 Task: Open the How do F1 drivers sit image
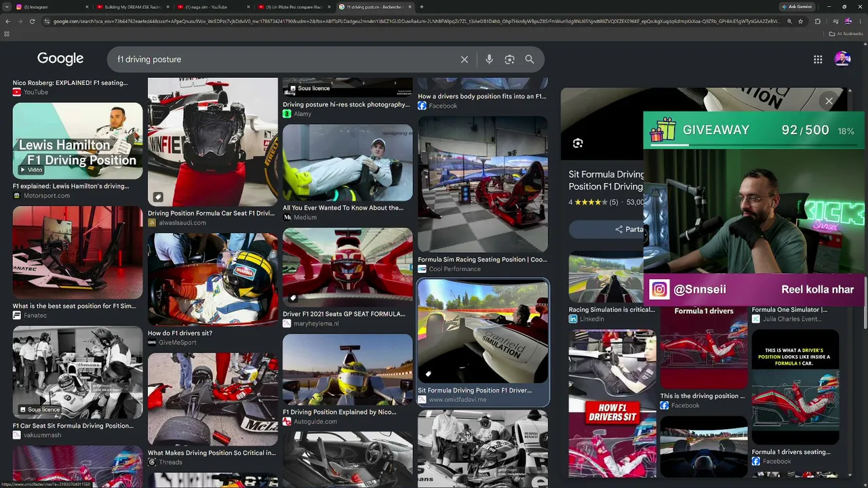213,280
